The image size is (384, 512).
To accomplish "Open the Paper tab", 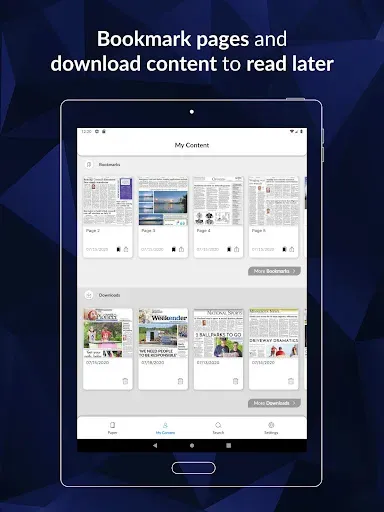I will 112,428.
